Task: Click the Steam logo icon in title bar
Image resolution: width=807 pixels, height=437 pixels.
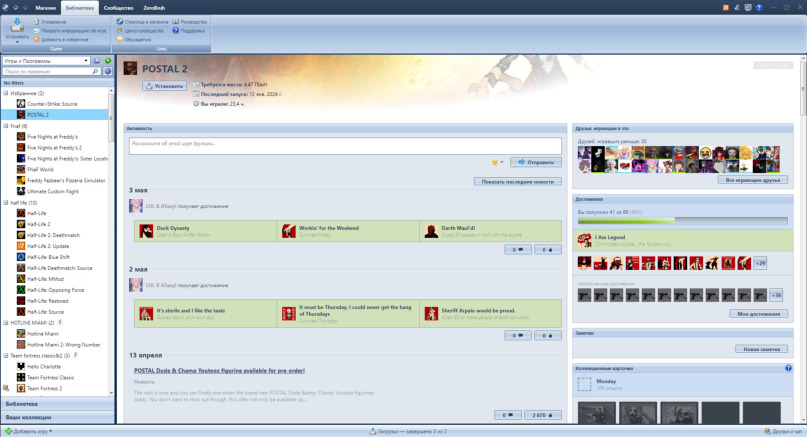Action: pyautogui.click(x=6, y=8)
